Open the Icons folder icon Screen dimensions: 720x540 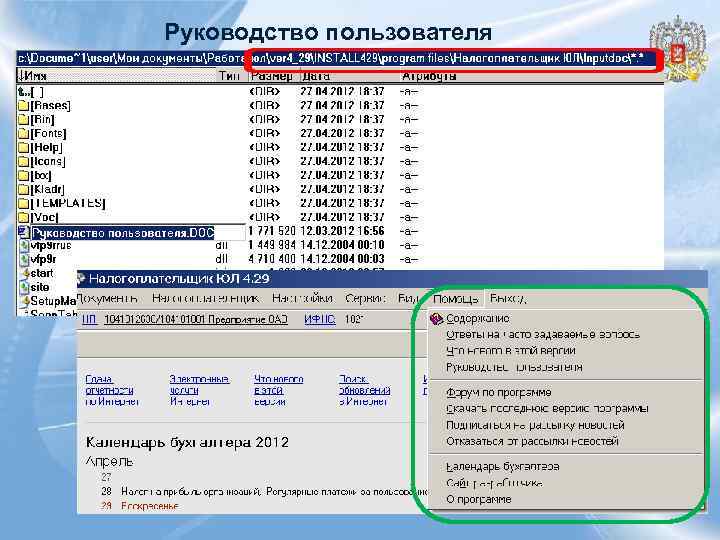(23, 162)
